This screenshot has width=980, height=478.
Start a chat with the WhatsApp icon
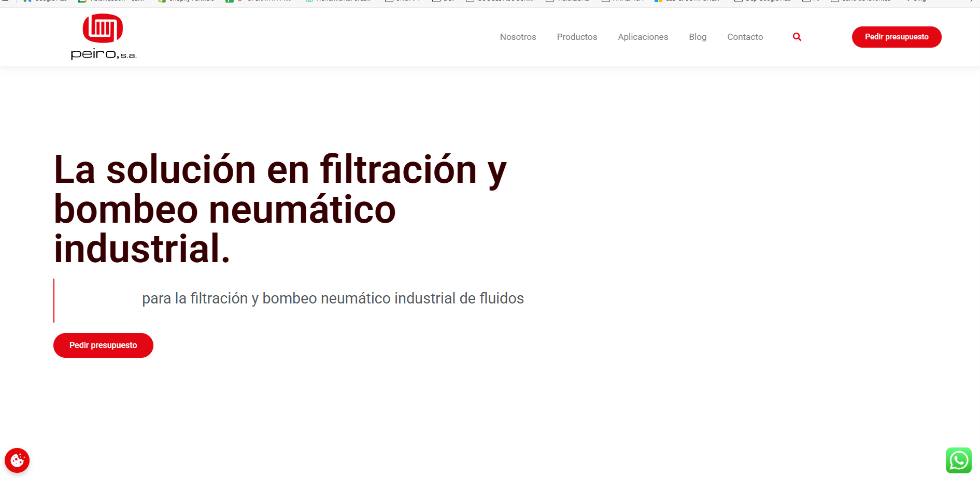pyautogui.click(x=958, y=460)
